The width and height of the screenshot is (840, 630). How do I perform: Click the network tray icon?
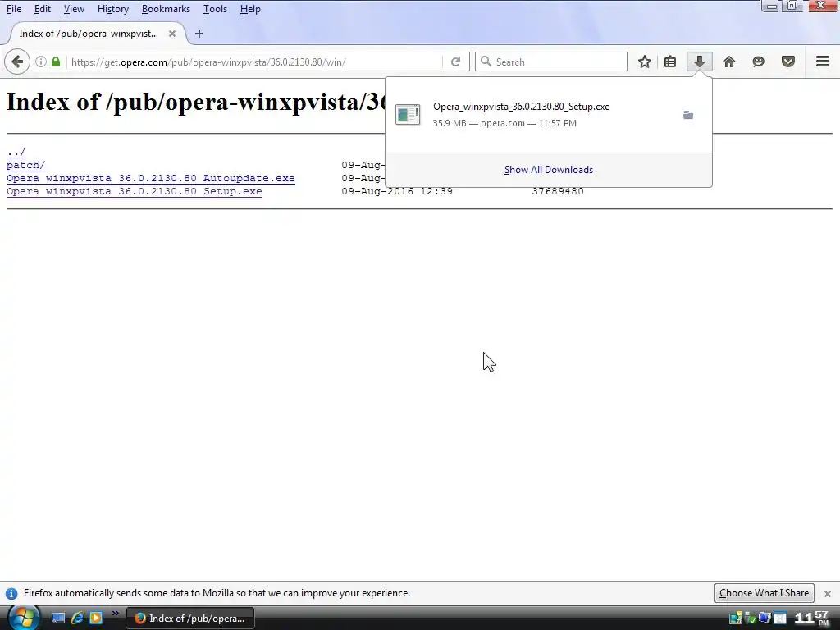click(x=765, y=619)
